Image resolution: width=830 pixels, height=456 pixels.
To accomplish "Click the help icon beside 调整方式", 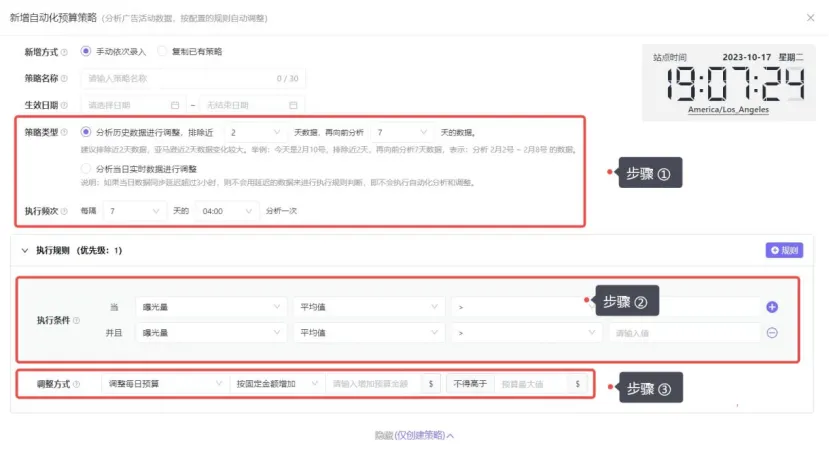I will click(x=76, y=385).
